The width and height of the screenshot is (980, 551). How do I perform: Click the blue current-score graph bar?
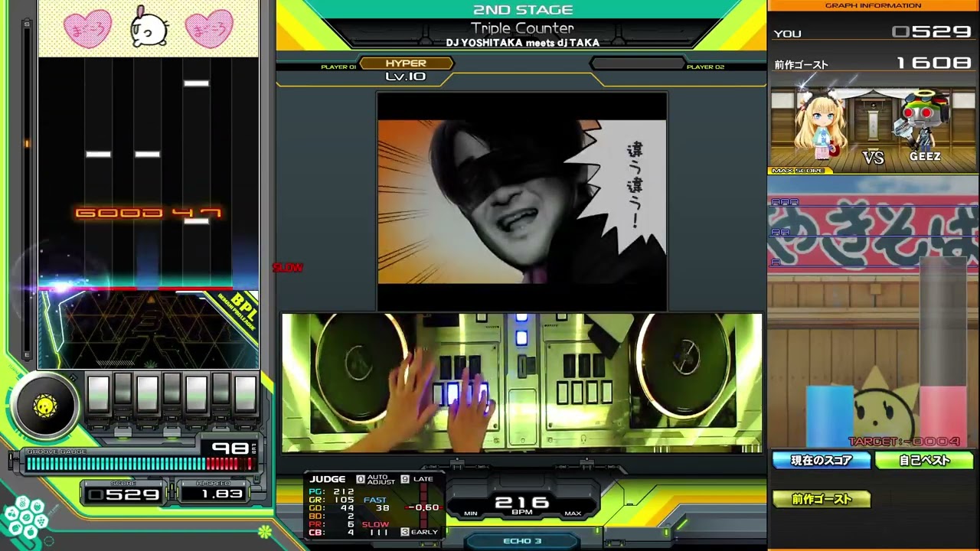[x=829, y=416]
